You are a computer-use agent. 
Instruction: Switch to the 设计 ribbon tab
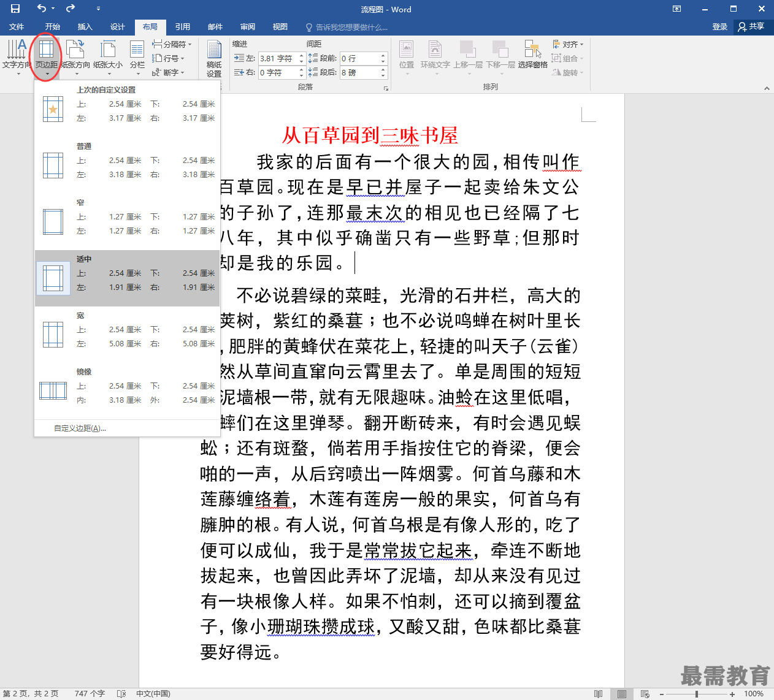point(118,27)
